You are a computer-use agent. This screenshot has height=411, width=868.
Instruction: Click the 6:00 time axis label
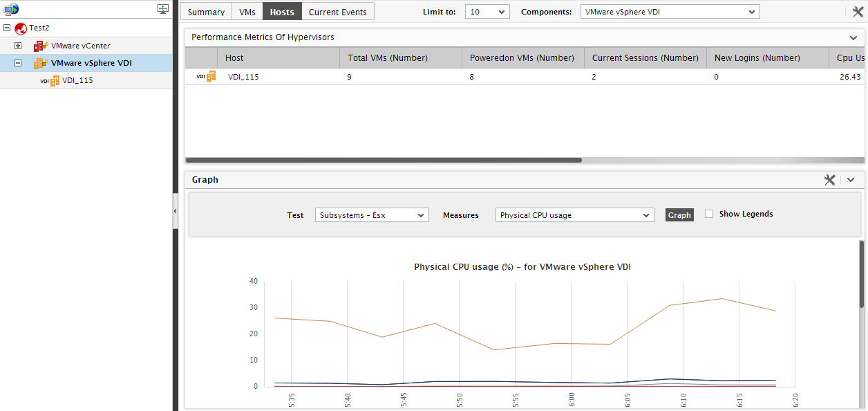click(572, 399)
